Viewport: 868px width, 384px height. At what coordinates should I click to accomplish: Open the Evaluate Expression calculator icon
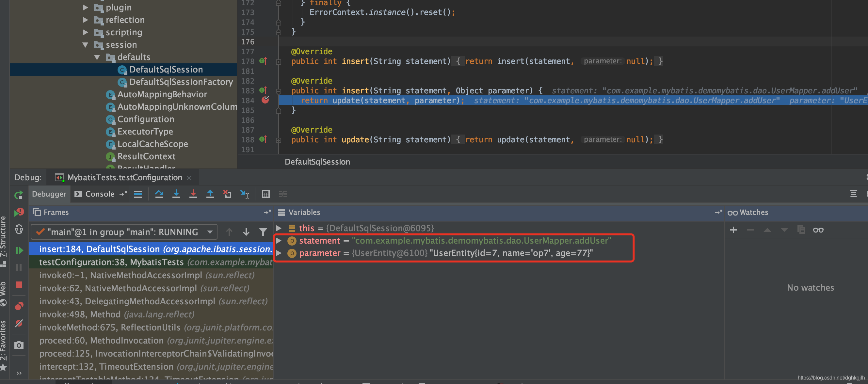tap(265, 194)
